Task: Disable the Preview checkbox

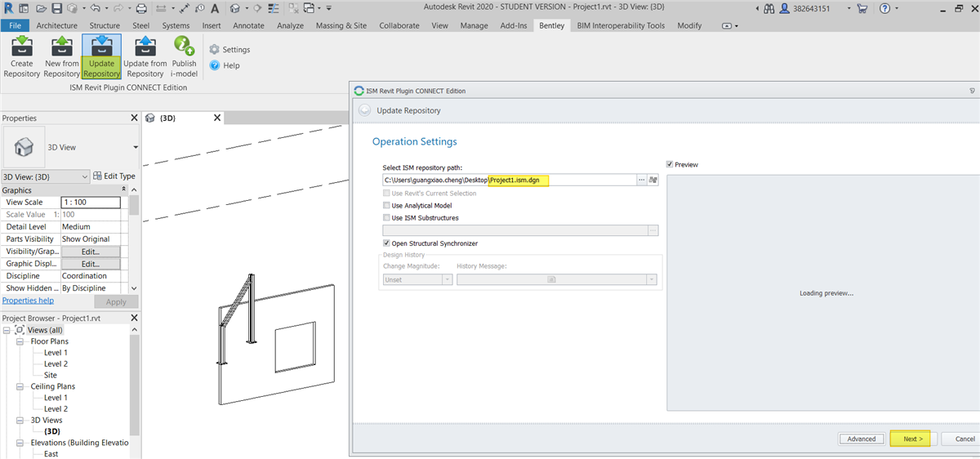Action: click(670, 164)
